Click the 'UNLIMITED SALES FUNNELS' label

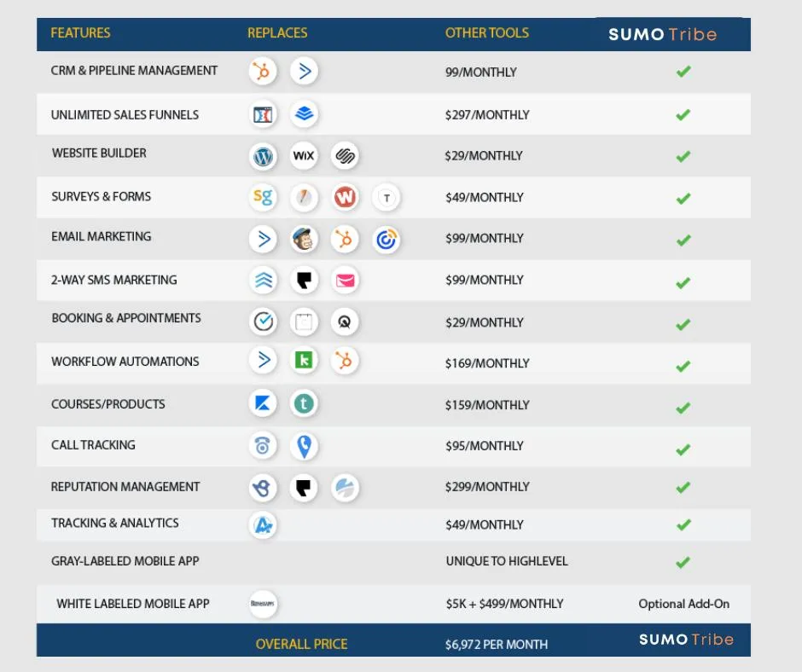tap(125, 115)
